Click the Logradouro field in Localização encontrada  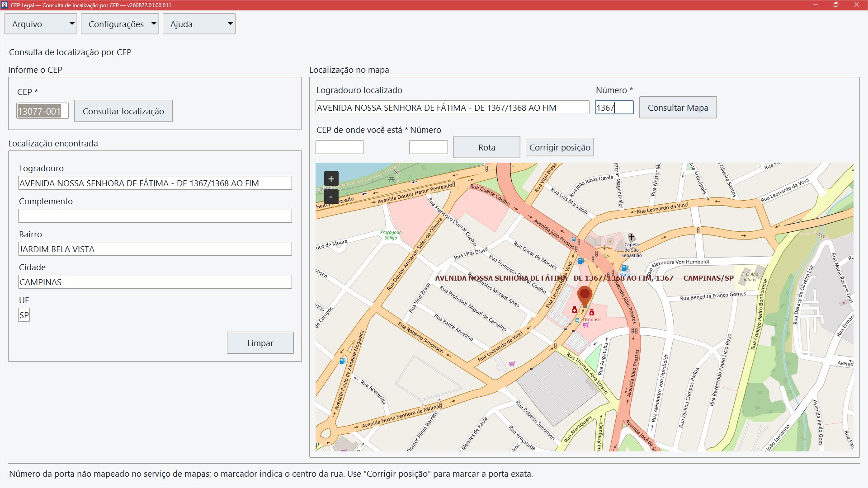point(155,183)
